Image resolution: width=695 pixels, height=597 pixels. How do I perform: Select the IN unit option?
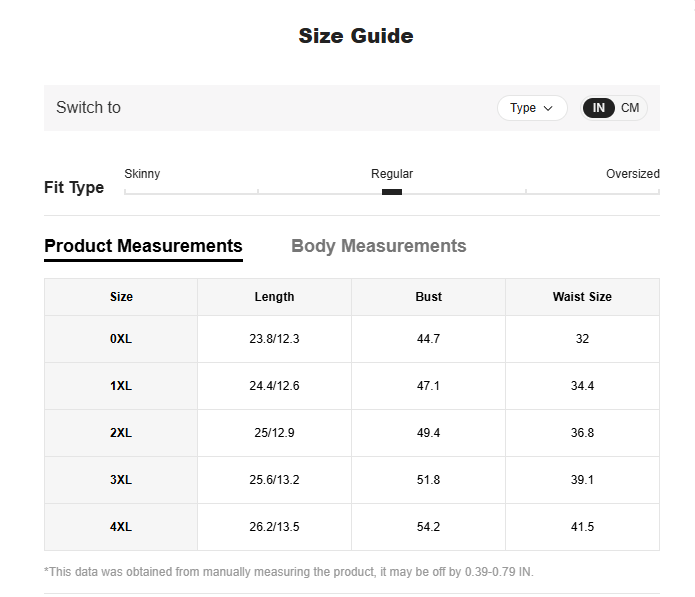pos(598,108)
